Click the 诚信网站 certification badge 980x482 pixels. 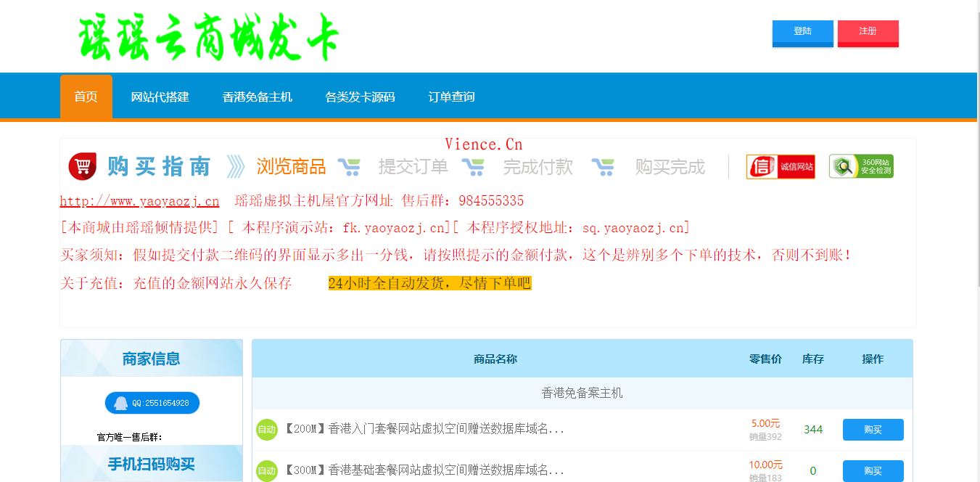[780, 166]
